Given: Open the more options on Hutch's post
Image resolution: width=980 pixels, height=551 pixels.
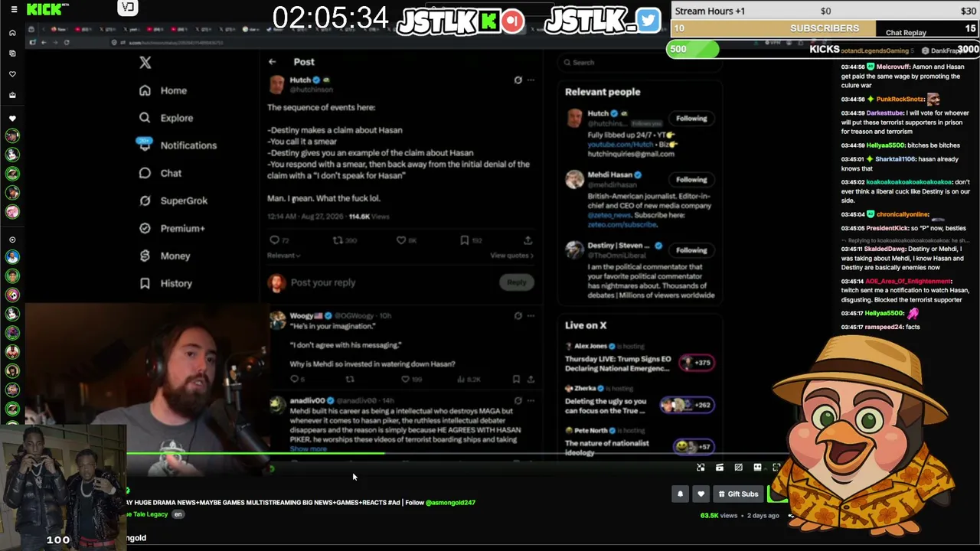Looking at the screenshot, I should (x=531, y=80).
